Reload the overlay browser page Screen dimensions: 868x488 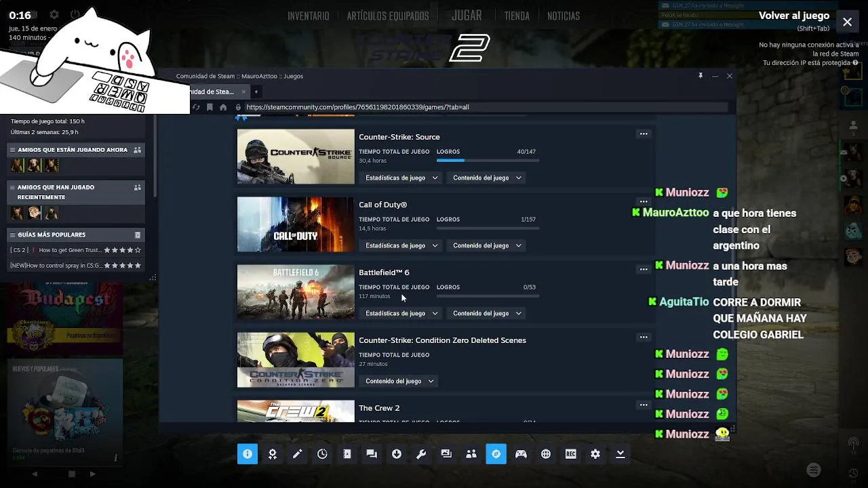pos(197,107)
